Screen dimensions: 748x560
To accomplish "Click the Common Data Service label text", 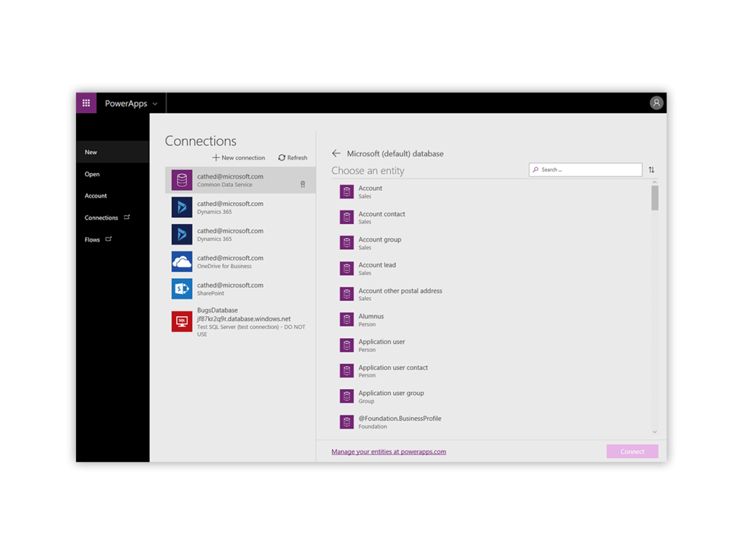I will coord(225,185).
